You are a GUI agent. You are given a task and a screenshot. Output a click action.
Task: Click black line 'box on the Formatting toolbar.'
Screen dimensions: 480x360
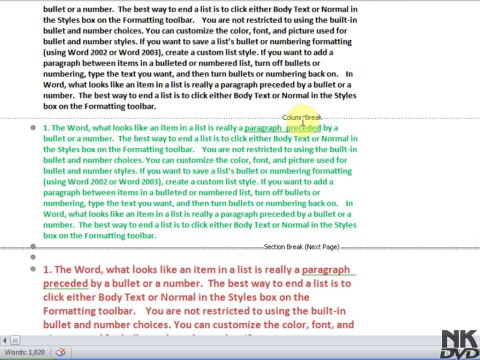(x=100, y=106)
